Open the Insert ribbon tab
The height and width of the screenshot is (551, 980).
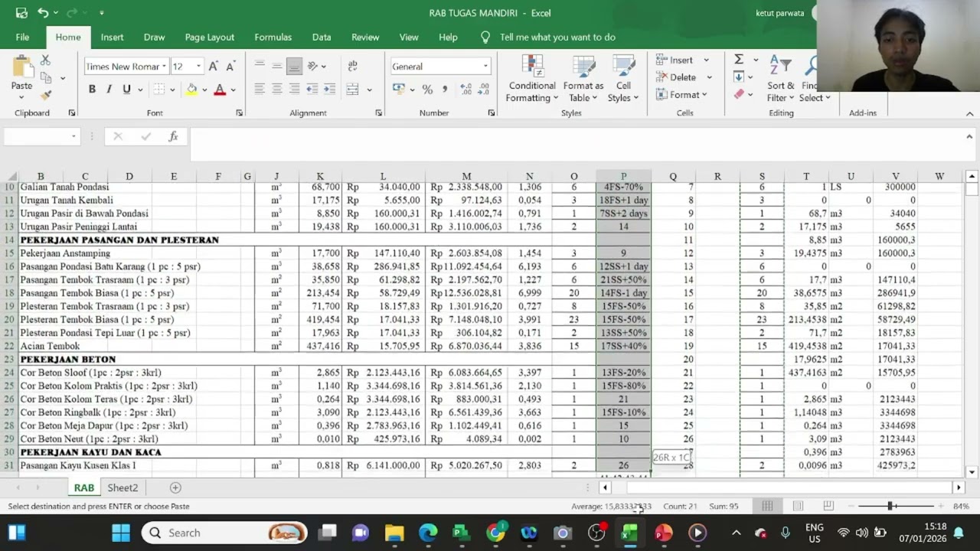(x=112, y=37)
